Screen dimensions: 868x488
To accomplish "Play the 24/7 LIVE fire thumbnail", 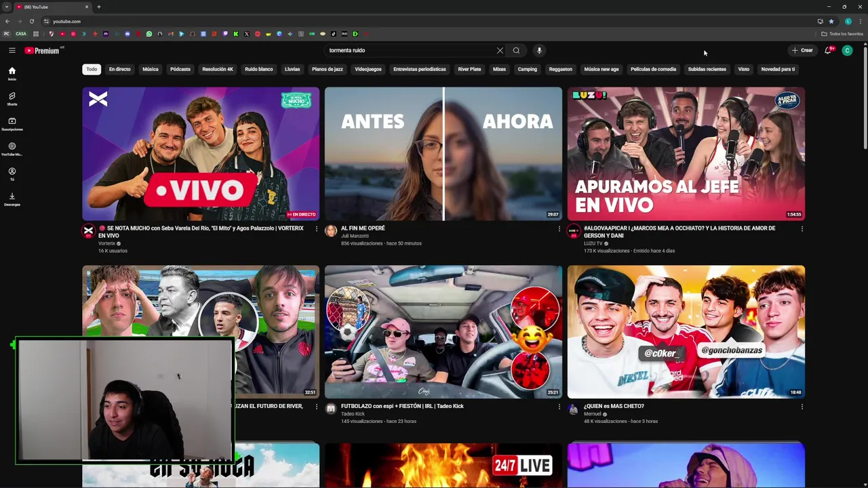I will click(x=443, y=465).
